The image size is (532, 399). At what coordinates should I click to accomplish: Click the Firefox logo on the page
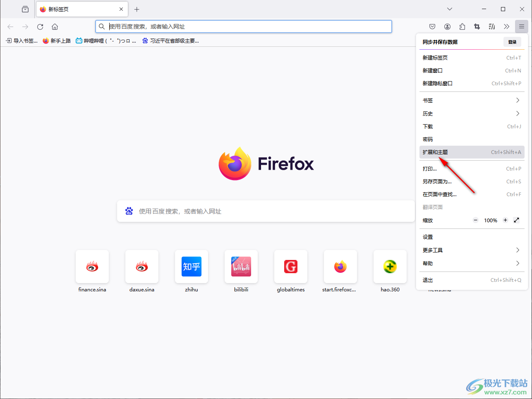tap(266, 163)
